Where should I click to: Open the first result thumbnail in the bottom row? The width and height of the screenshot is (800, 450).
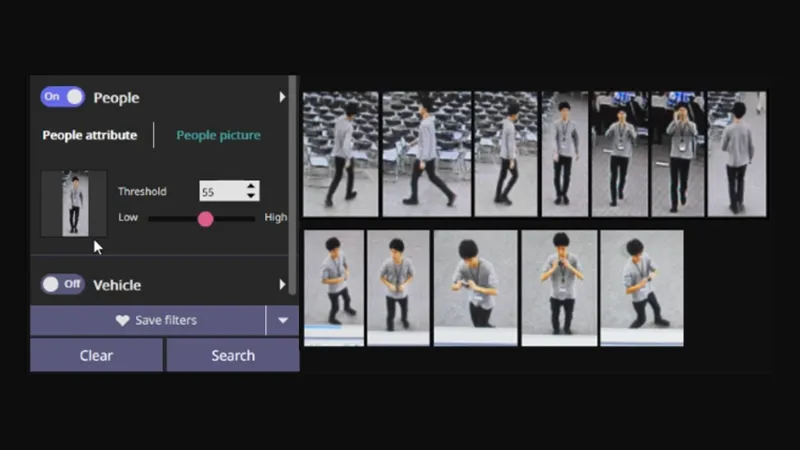pos(333,288)
